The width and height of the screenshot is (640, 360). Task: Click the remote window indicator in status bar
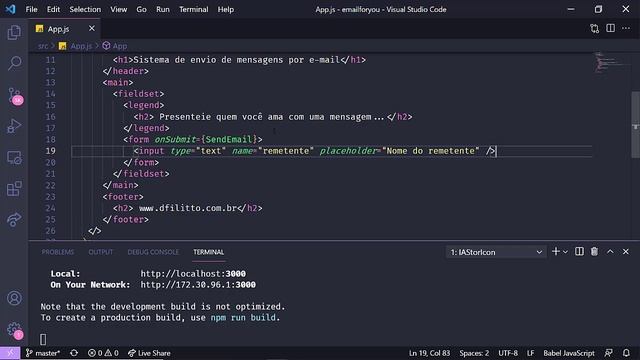pos(10,353)
